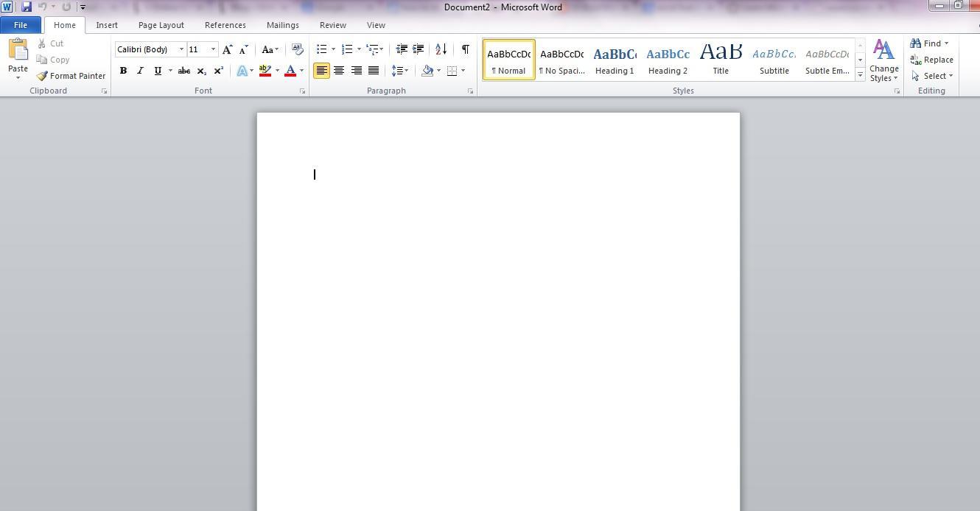Open the font name dropdown
Screen dimensions: 980x511
coord(181,49)
